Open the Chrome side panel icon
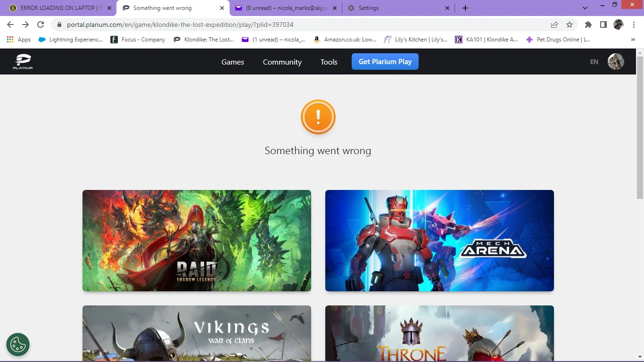 click(x=603, y=25)
